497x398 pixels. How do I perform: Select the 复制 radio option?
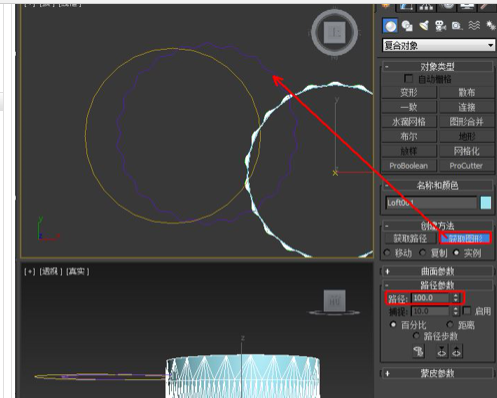click(x=423, y=253)
